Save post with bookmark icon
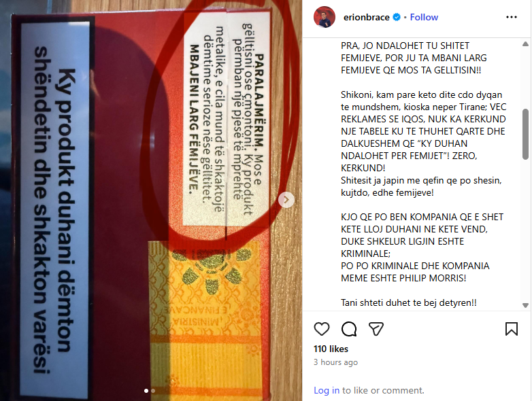532x401 pixels. coord(512,329)
